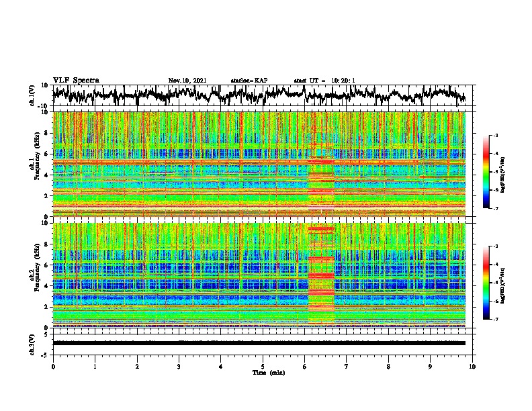Click the "-3" label on ch.1 color bar
This screenshot has width=532, height=411.
point(495,135)
